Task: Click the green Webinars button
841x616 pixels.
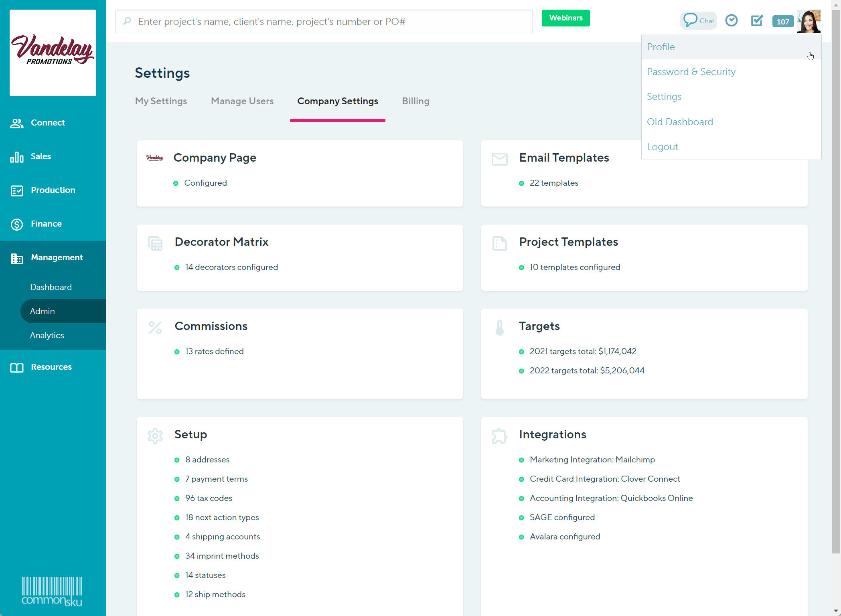Action: [x=565, y=18]
